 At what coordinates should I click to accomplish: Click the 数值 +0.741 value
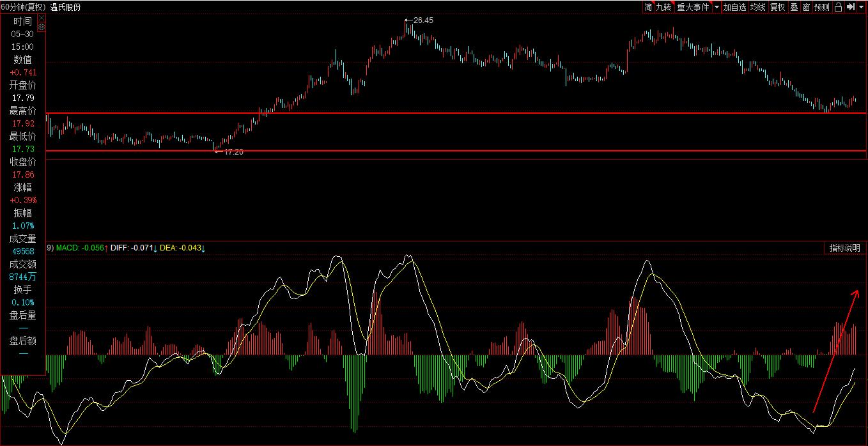(23, 72)
